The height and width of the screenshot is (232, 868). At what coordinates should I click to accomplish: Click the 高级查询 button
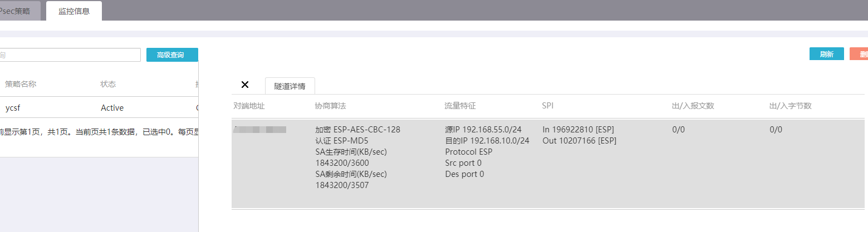pyautogui.click(x=172, y=55)
